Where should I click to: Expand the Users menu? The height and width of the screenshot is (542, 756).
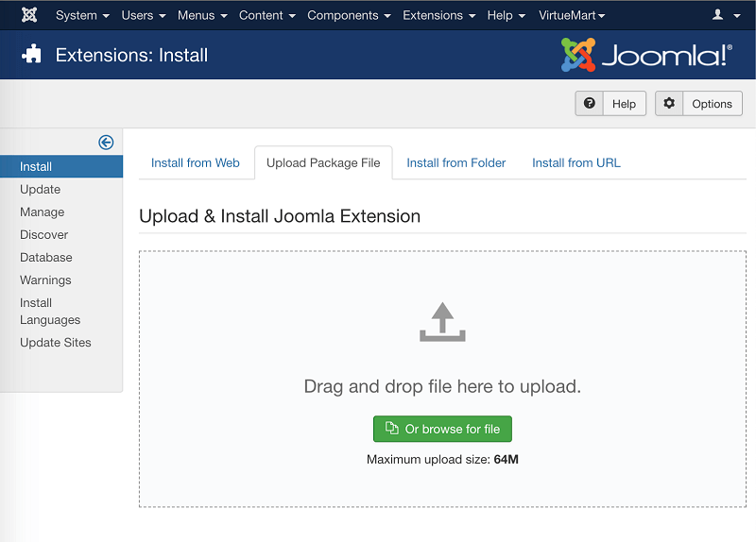click(x=144, y=15)
